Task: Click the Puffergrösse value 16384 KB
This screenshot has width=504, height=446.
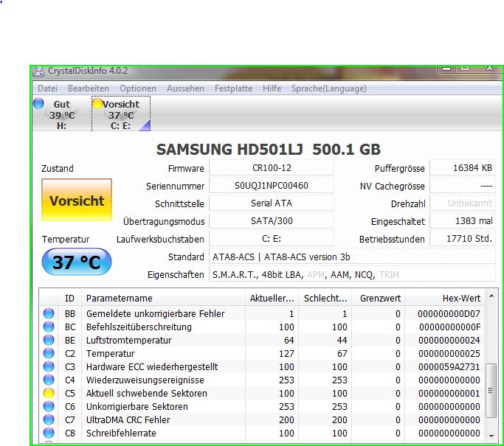Action: (x=463, y=168)
